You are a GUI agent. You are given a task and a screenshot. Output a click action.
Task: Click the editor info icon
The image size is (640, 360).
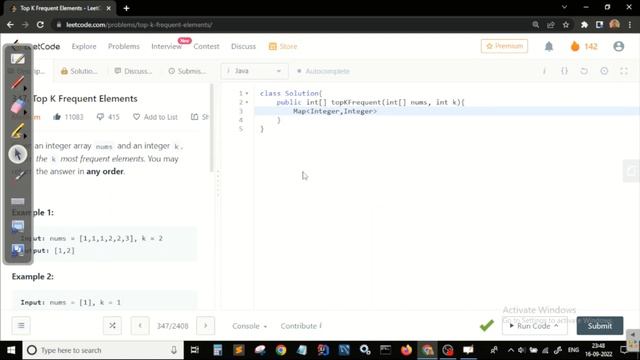[544, 71]
